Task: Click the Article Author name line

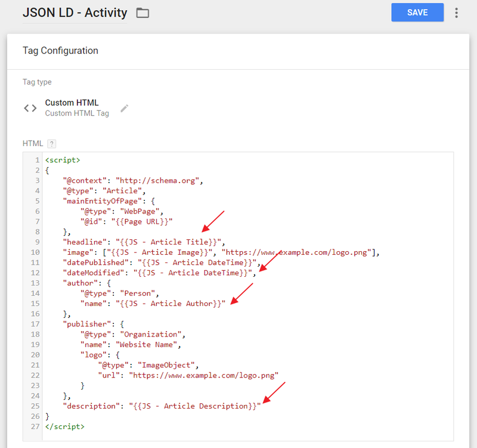Action: pos(153,304)
